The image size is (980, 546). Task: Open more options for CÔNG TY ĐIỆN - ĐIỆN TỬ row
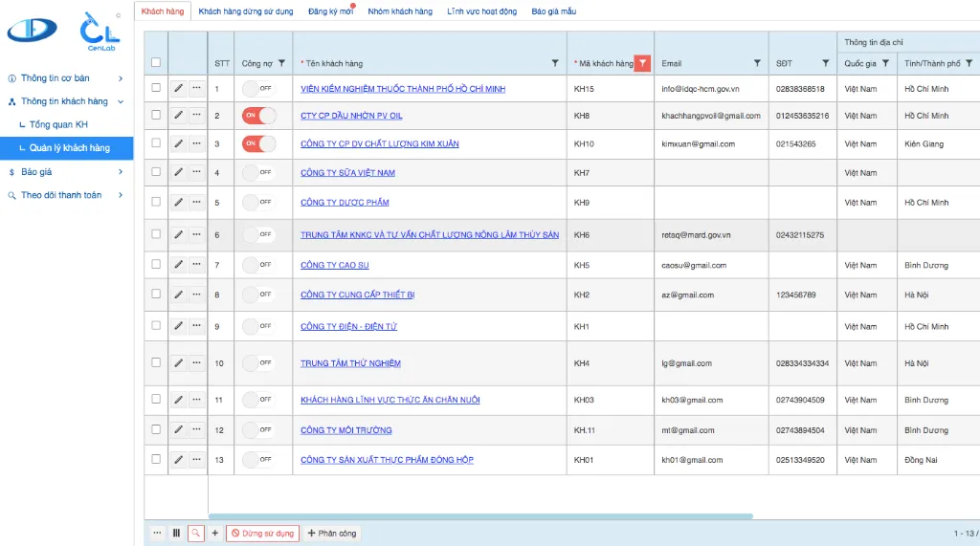coord(196,325)
